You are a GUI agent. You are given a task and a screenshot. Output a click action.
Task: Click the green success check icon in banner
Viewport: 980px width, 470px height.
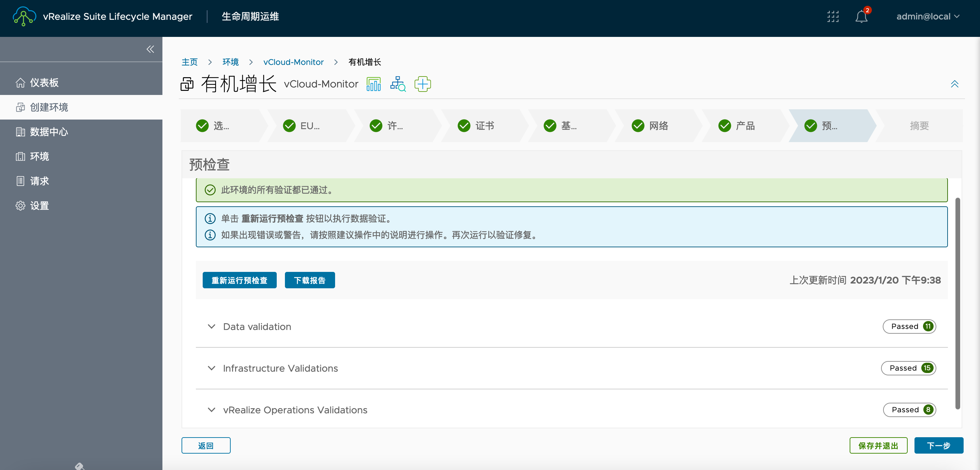[x=210, y=190]
